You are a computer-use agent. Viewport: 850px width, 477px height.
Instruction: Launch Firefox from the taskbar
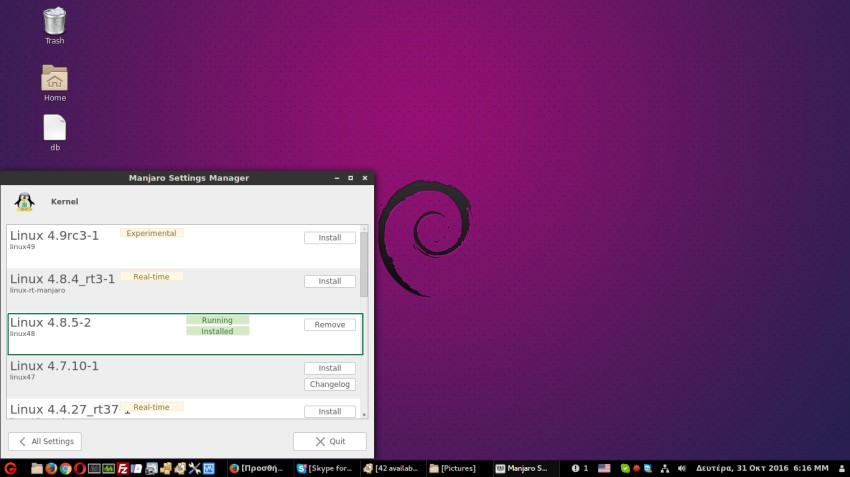(51, 468)
